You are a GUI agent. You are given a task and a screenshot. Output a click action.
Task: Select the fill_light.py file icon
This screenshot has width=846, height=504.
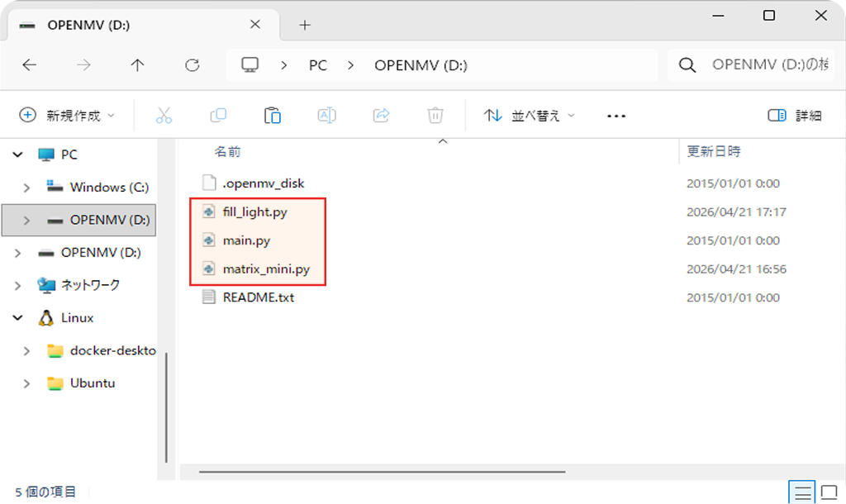point(209,212)
